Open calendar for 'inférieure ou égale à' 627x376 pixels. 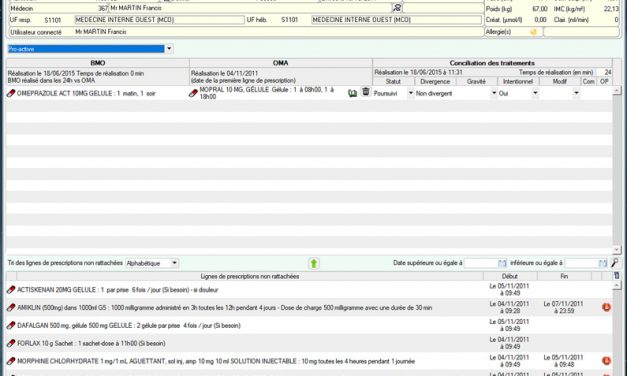(603, 263)
